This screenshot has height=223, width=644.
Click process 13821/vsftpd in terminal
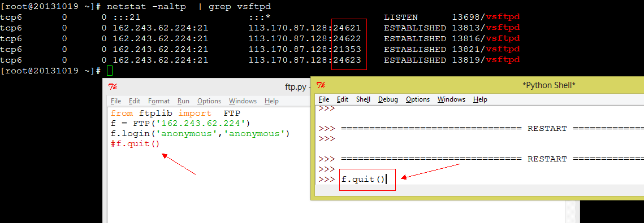coord(486,49)
